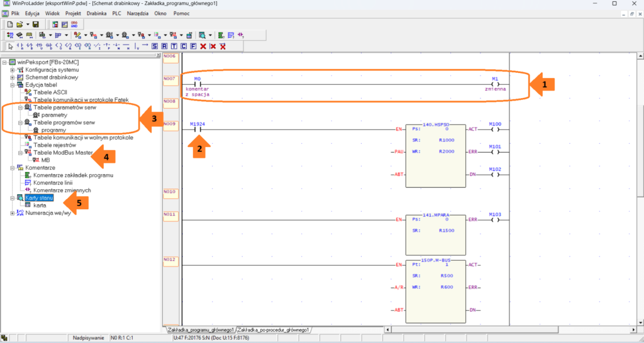Image resolution: width=644 pixels, height=343 pixels.
Task: Click the ORG/AND mnemonic view icon
Action: [74, 24]
